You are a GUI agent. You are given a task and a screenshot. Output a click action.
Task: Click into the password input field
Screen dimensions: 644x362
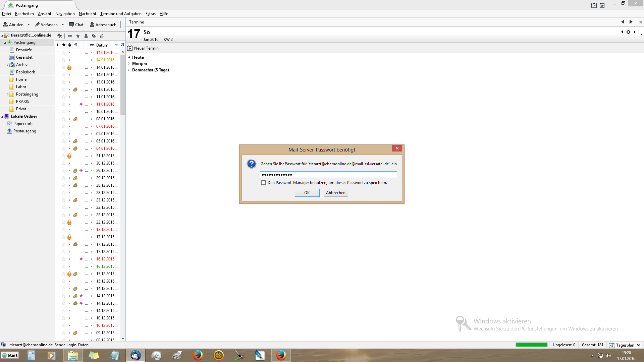click(x=328, y=175)
